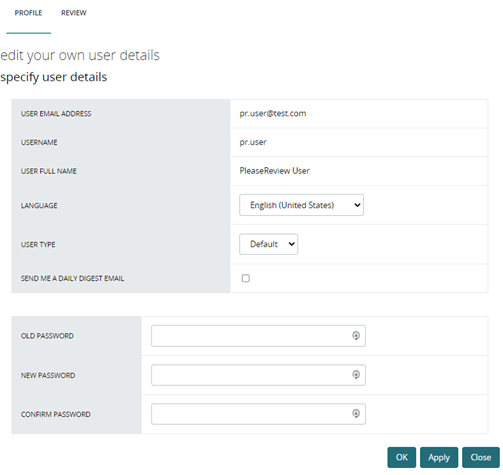Click the icon inside Old Password field

[356, 336]
